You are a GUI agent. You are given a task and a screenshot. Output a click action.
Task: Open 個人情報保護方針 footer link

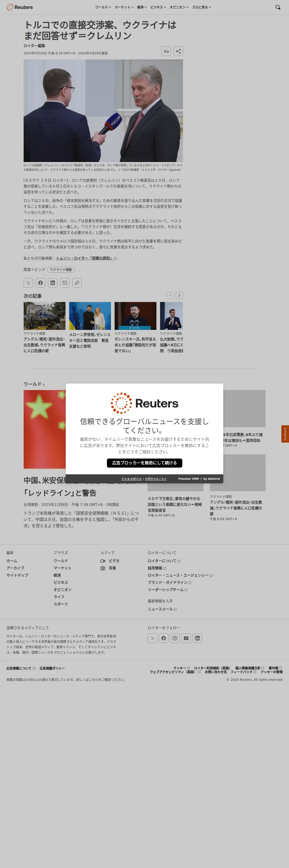pyautogui.click(x=250, y=668)
